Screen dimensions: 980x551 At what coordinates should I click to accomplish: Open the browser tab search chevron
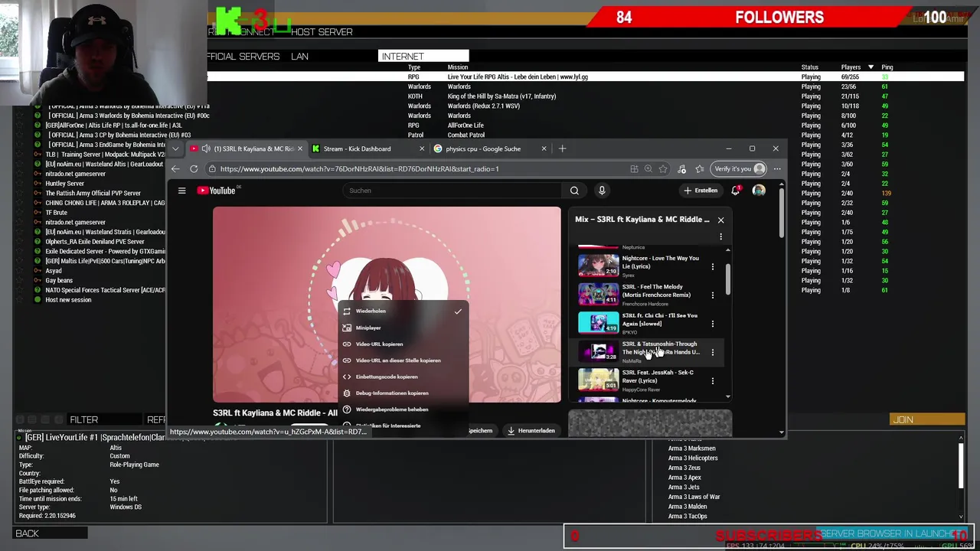(175, 148)
